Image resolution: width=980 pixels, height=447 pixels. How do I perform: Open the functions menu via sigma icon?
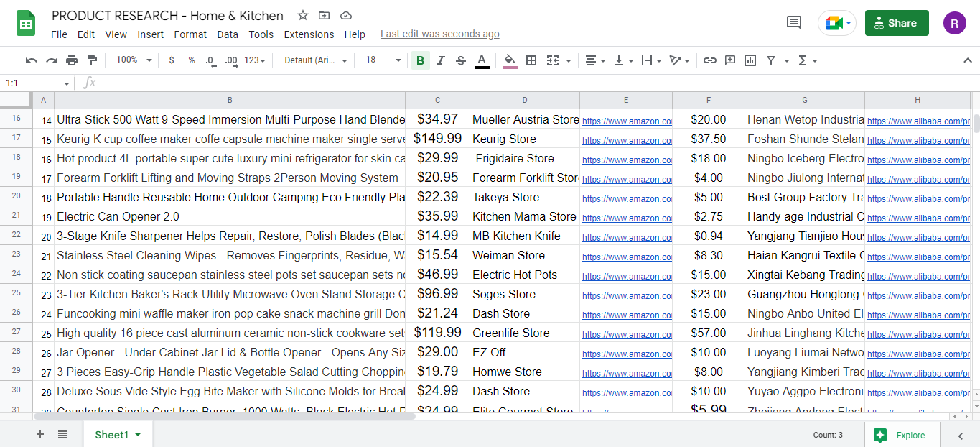803,60
